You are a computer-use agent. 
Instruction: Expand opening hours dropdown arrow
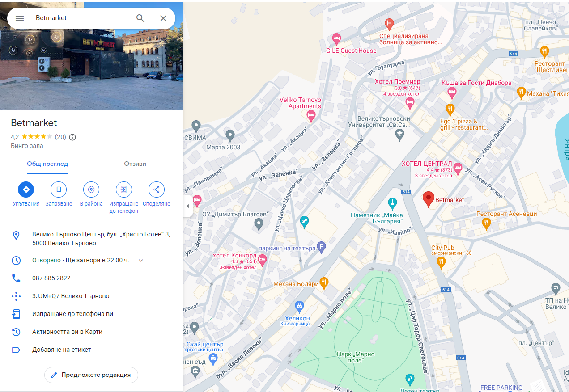(141, 261)
